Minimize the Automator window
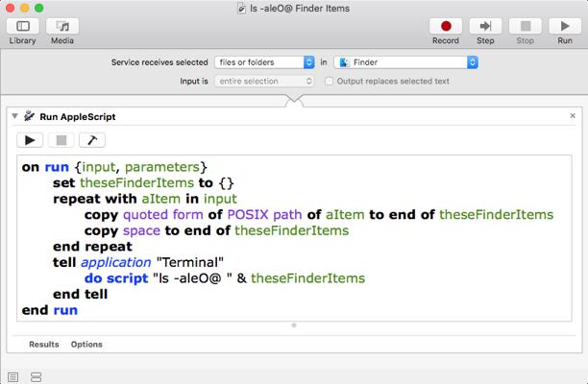The image size is (588, 384). 25,8
